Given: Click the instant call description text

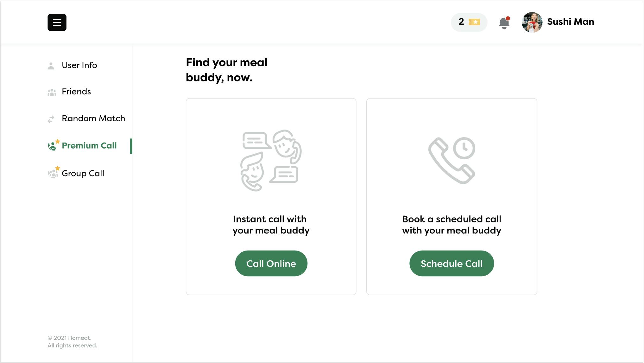Looking at the screenshot, I should (271, 225).
